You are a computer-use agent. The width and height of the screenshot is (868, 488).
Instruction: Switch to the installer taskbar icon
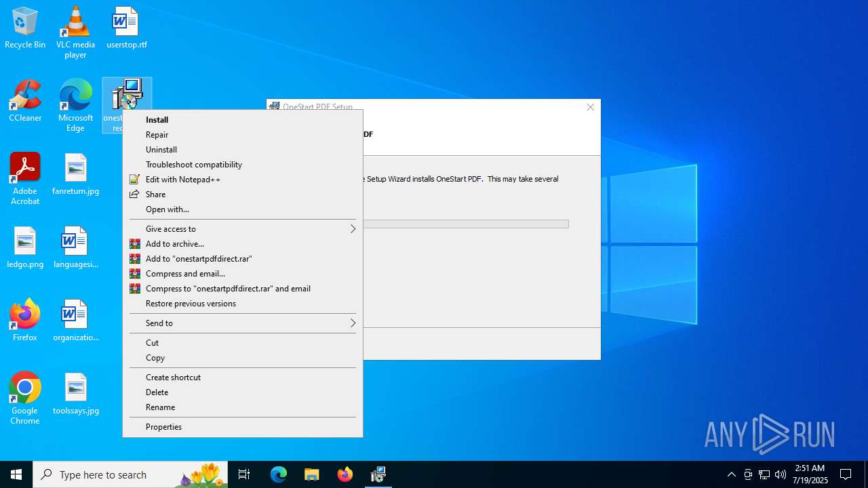click(x=378, y=474)
